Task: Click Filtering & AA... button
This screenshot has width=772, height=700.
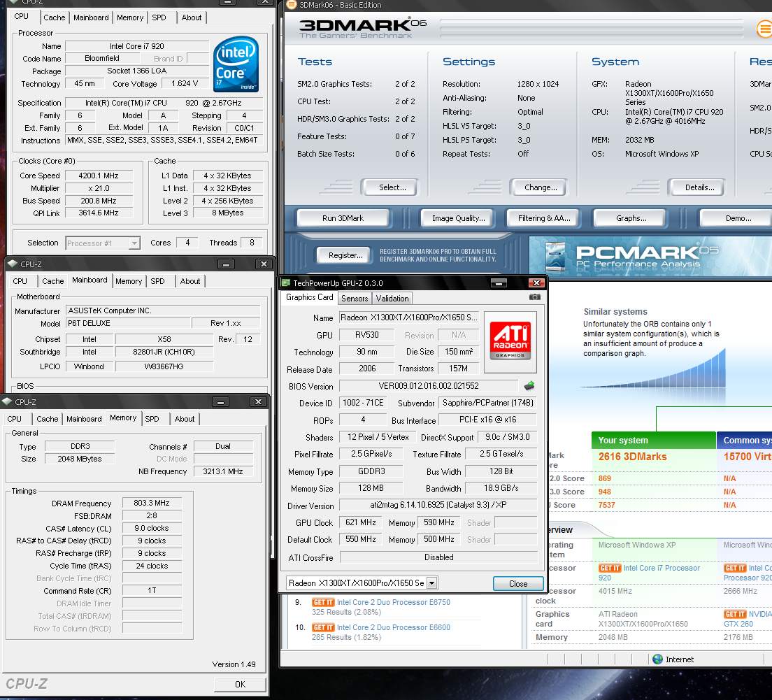Action: (x=544, y=218)
